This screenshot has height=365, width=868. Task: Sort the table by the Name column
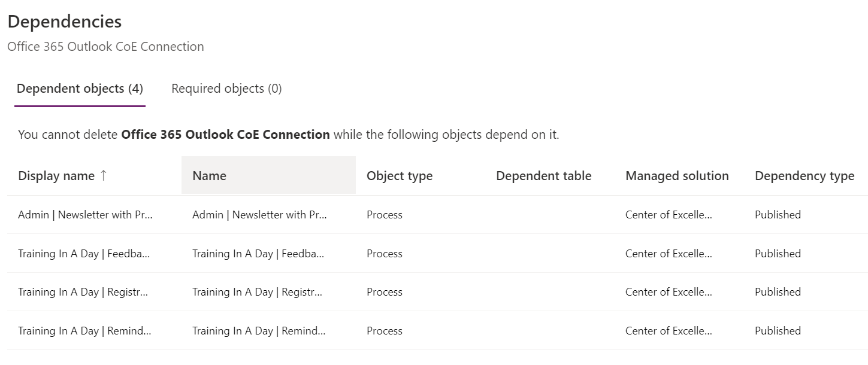click(209, 175)
